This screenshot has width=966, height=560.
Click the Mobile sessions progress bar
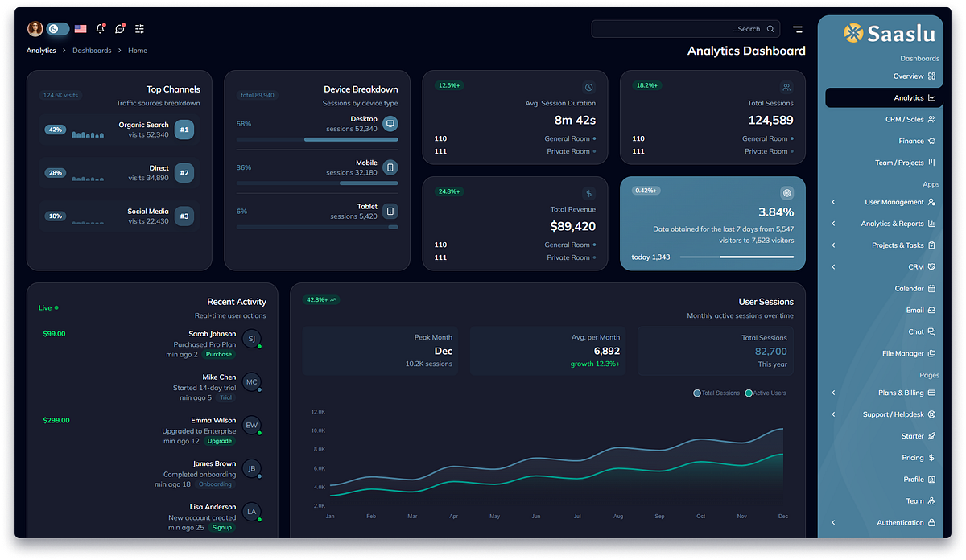(x=317, y=183)
